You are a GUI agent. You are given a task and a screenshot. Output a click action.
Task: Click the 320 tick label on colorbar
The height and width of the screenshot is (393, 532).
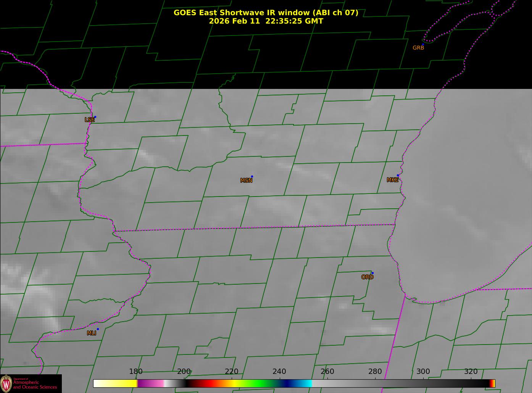tap(471, 371)
